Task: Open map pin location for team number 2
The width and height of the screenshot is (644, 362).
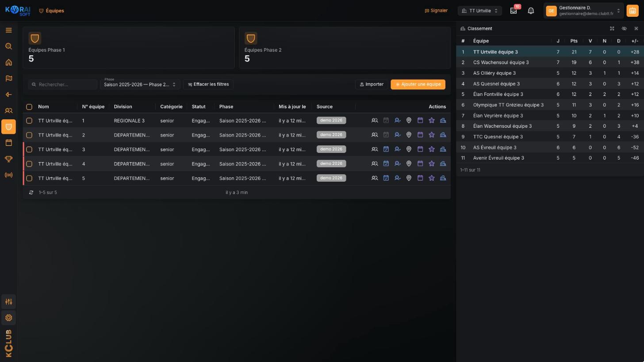Action: pyautogui.click(x=409, y=135)
